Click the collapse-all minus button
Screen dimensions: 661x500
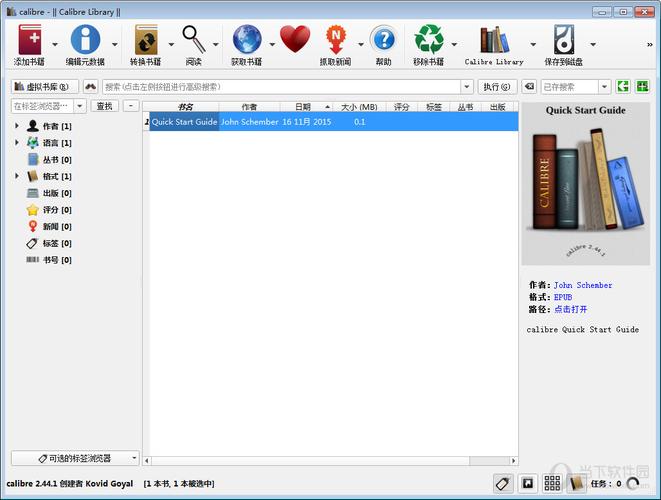click(131, 106)
